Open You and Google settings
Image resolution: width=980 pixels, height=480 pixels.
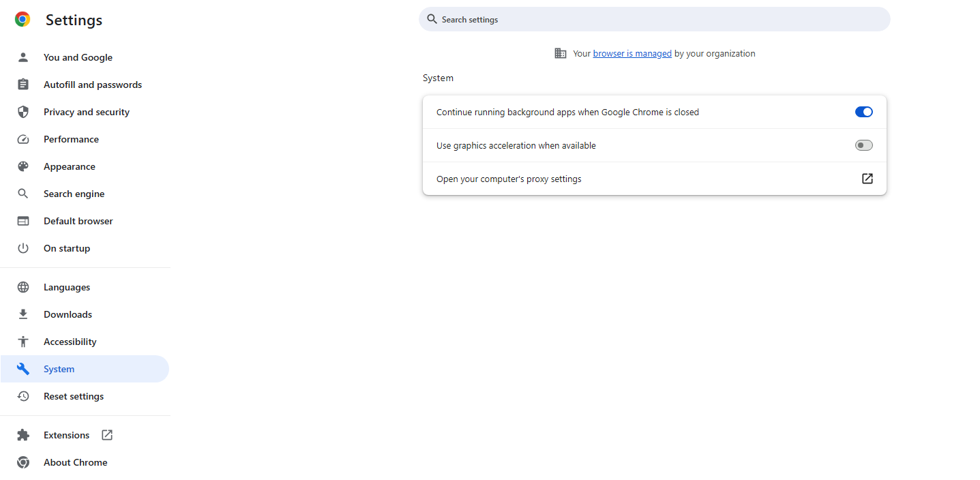(78, 57)
